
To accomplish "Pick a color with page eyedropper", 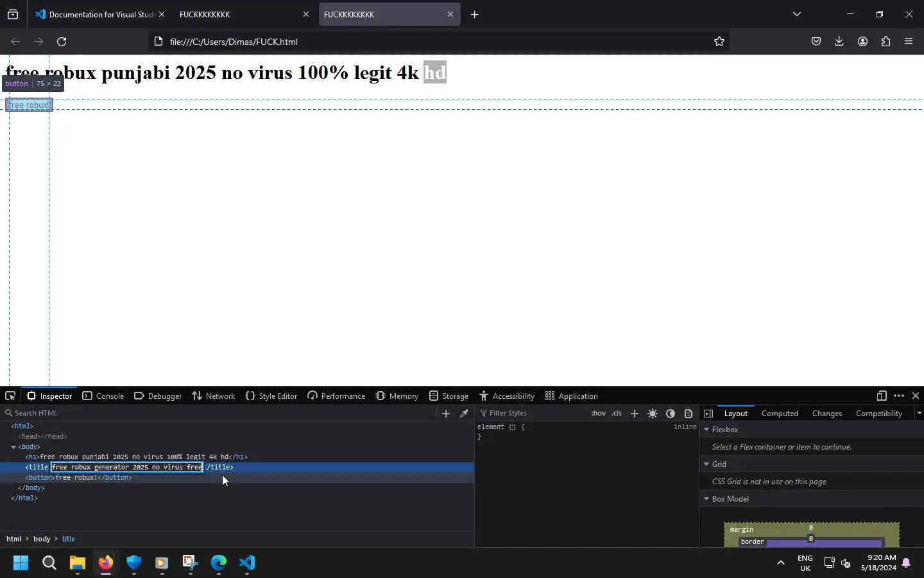I will click(463, 414).
